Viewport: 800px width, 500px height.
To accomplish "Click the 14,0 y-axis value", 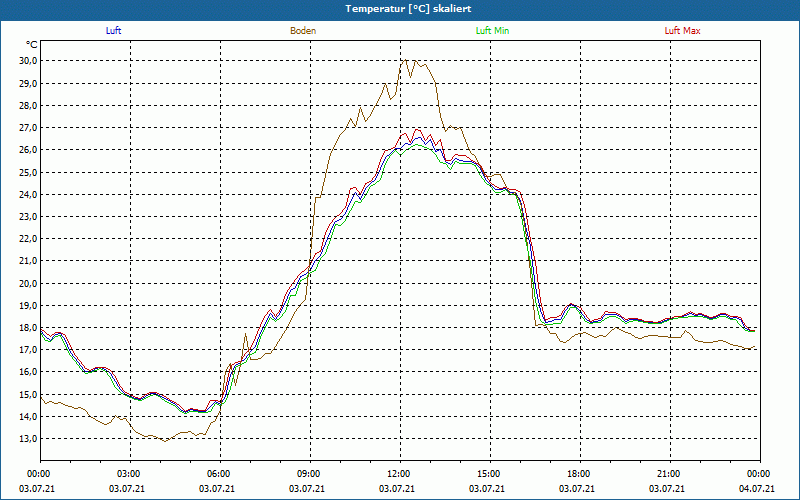I will 29,417.
